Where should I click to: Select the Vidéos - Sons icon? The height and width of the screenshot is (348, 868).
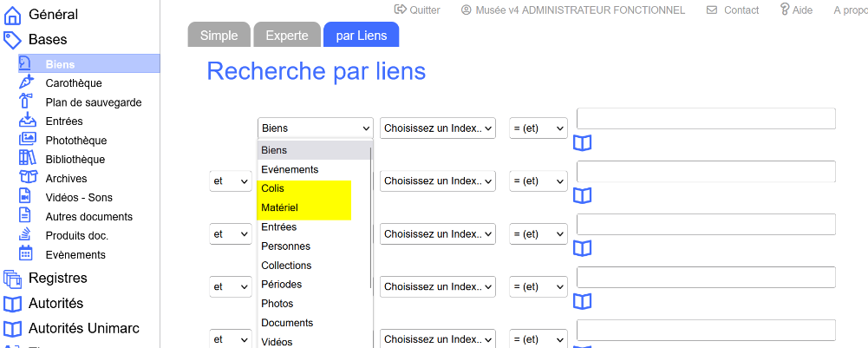coord(26,197)
